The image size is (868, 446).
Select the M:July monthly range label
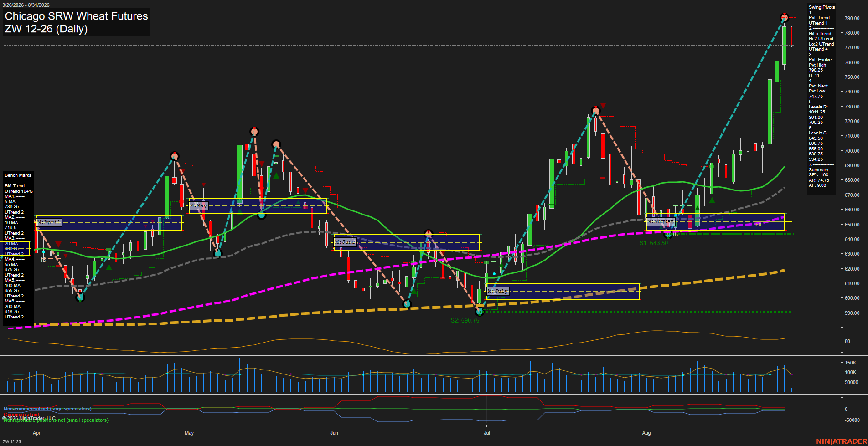coord(498,291)
